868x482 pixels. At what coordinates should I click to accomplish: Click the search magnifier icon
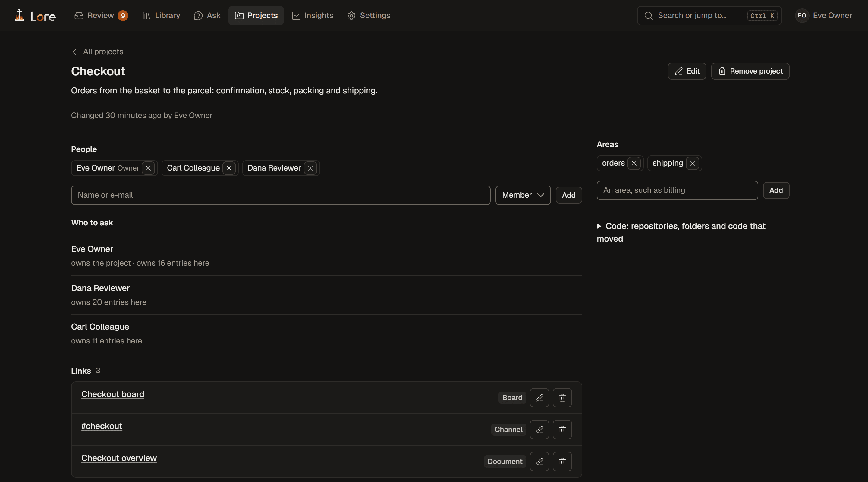point(648,15)
